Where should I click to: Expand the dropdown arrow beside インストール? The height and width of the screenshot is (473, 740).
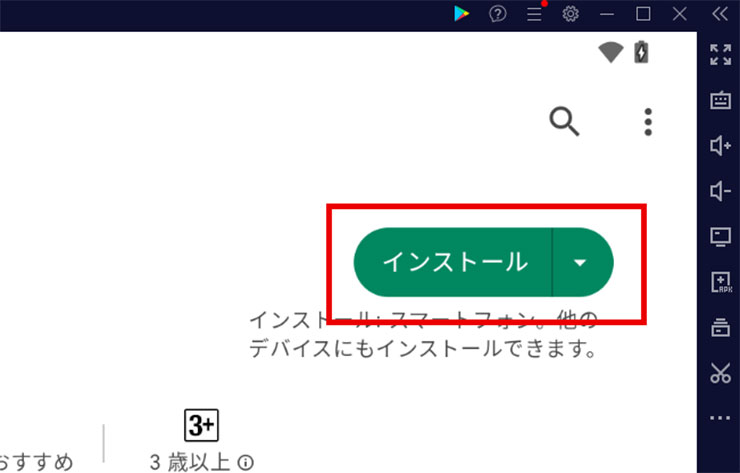[x=581, y=262]
